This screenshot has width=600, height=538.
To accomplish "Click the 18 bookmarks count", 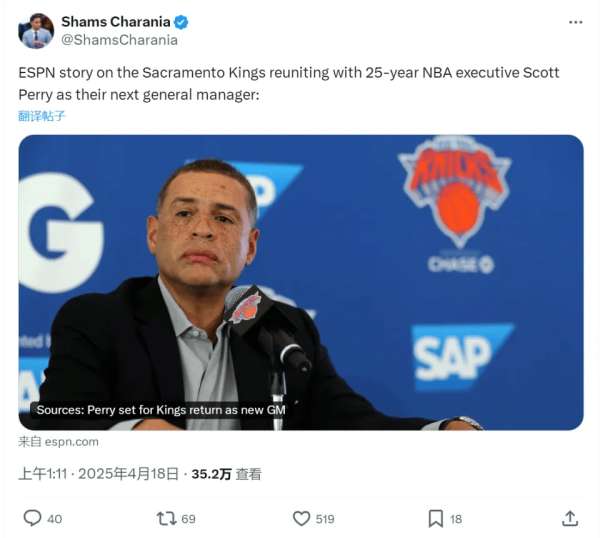I will (456, 519).
